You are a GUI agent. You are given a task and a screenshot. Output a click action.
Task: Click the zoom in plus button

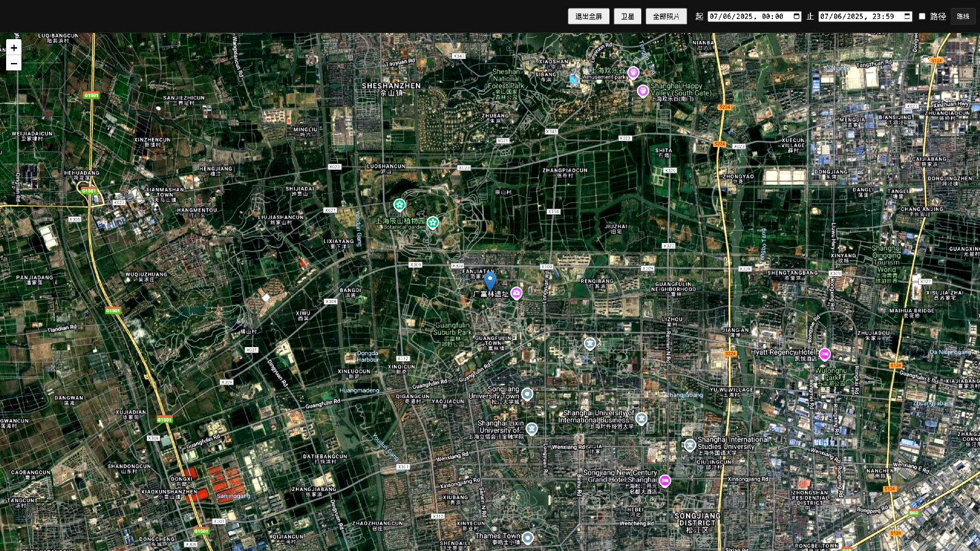[x=13, y=48]
